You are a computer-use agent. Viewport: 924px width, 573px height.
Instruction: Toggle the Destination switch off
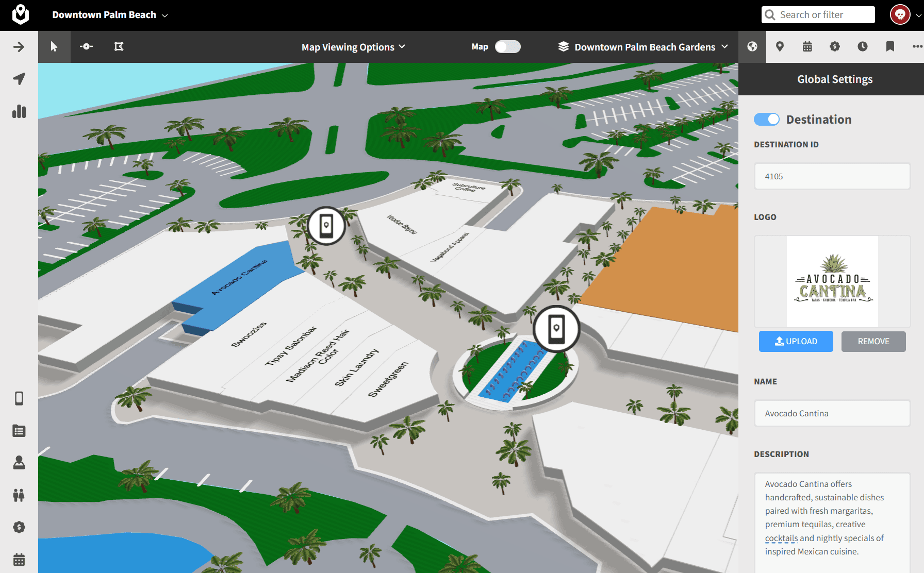[x=766, y=120]
